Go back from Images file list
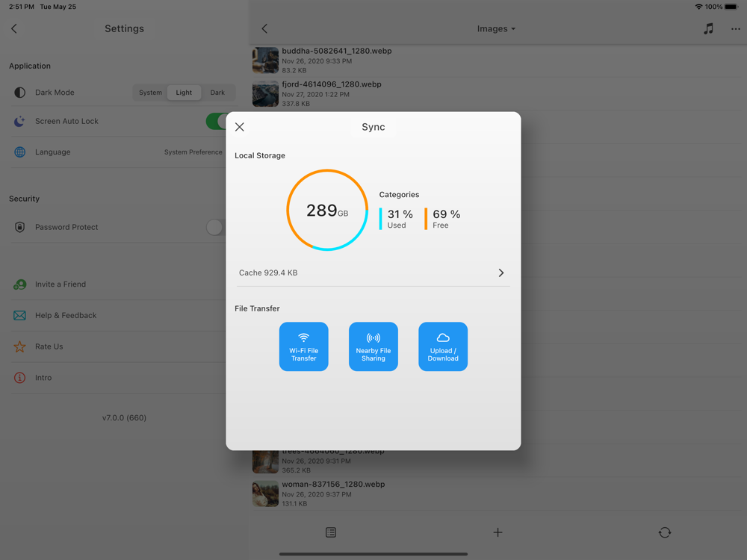747x560 pixels. tap(264, 28)
